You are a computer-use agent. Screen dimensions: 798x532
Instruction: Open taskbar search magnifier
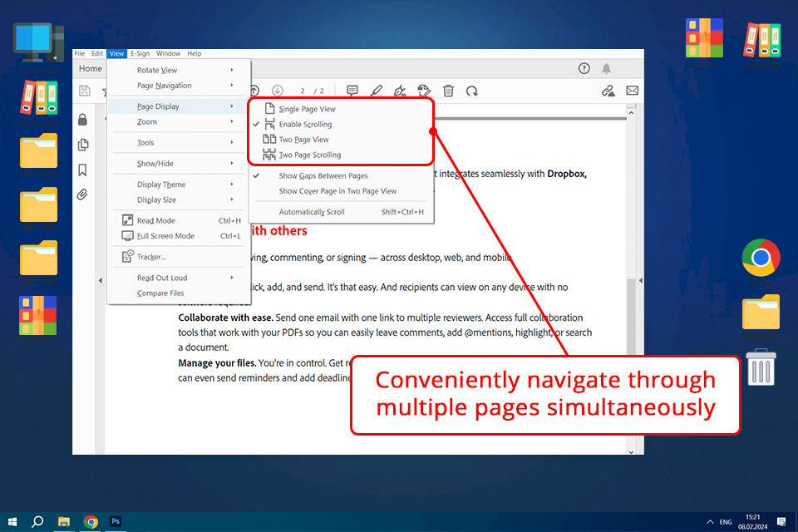[x=37, y=522]
